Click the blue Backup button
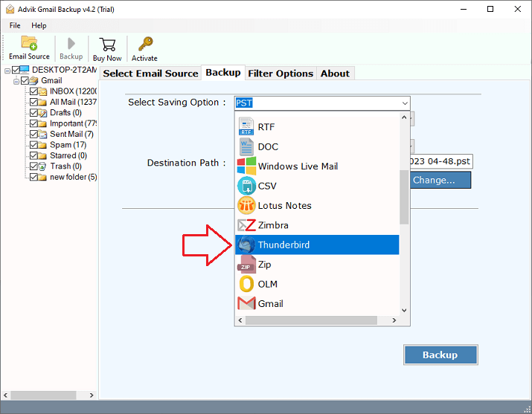Viewport: 532px width, 414px height. tap(440, 355)
